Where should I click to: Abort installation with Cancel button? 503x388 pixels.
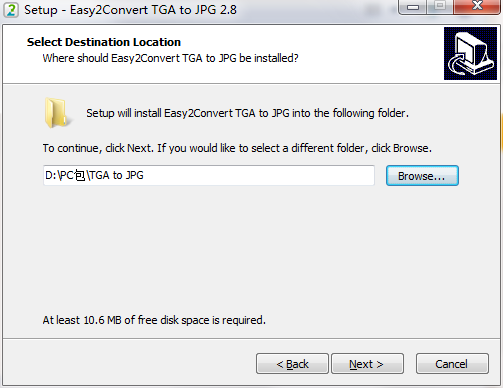(452, 364)
